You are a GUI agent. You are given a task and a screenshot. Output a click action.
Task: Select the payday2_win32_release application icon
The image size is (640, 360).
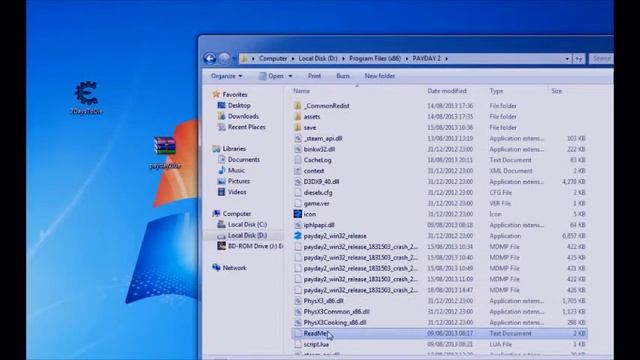click(298, 236)
